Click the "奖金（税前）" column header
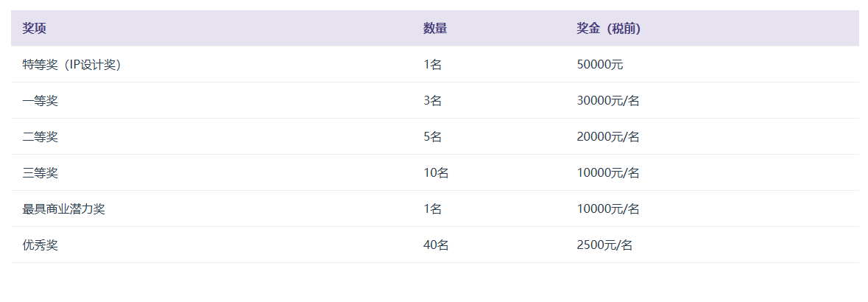 click(608, 29)
